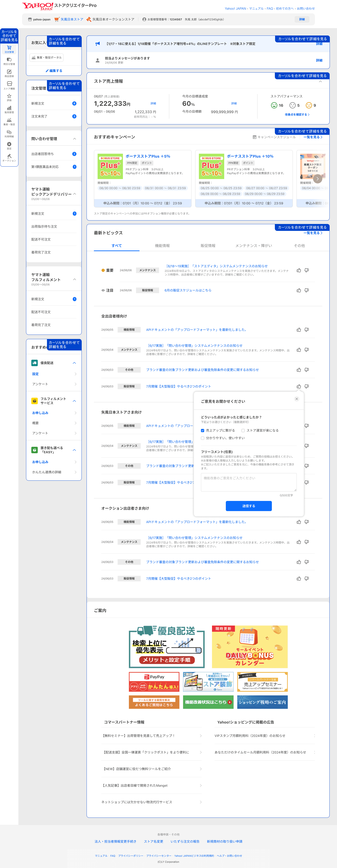Open 注文未完了 row

pos(54,116)
